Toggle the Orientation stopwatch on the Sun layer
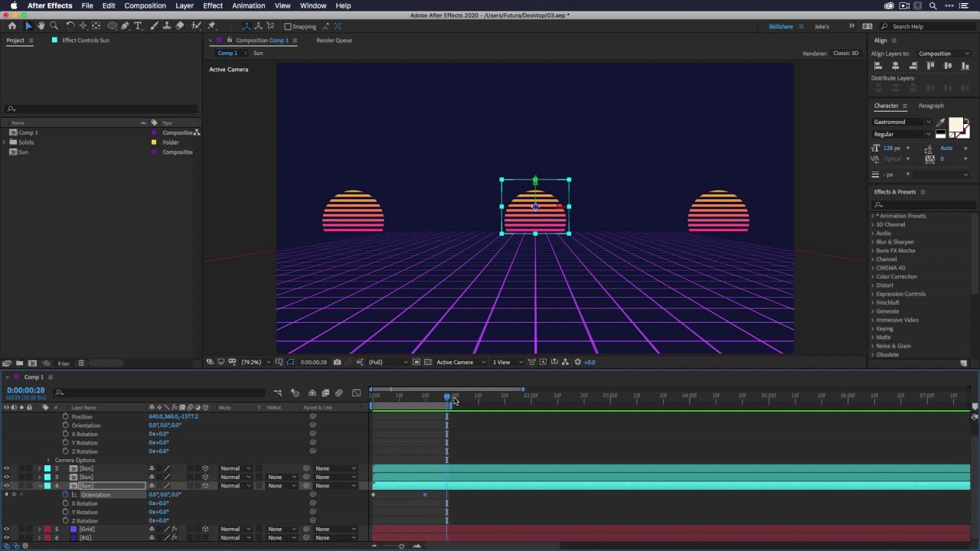980x551 pixels. (x=65, y=494)
